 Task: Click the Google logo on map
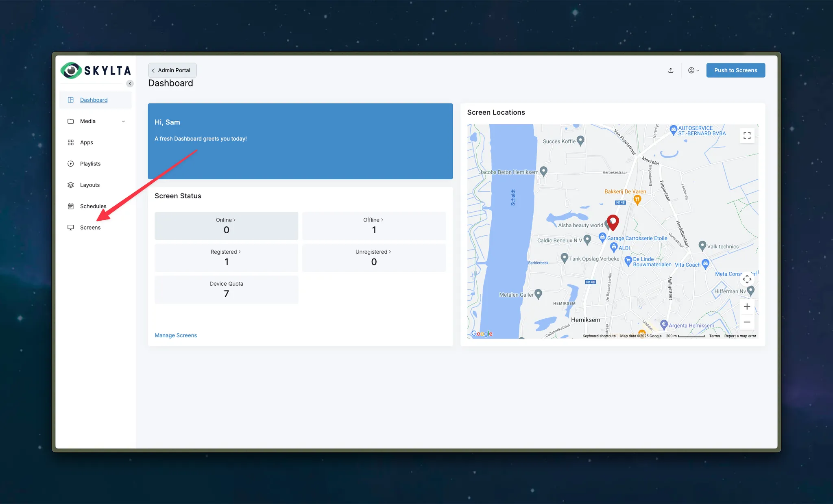coord(482,334)
